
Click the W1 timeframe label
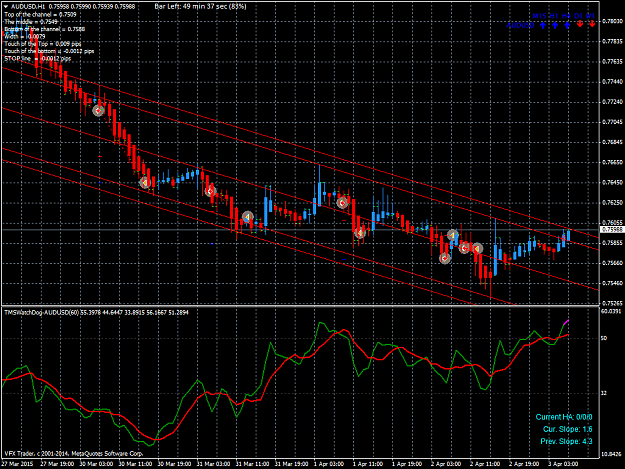click(590, 16)
